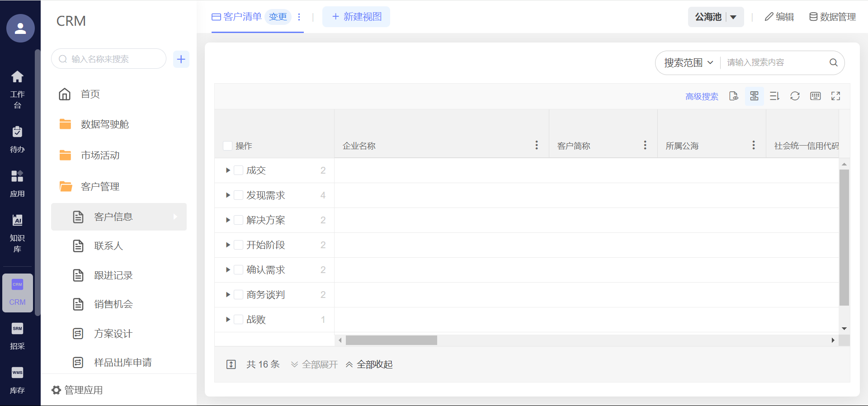
Task: Click the 新建视图 button
Action: [x=356, y=17]
